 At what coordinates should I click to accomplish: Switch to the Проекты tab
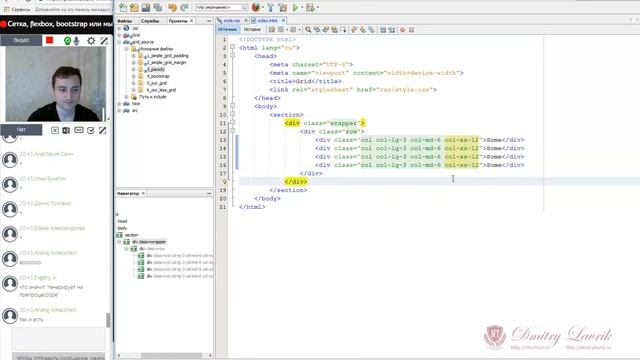click(x=178, y=20)
